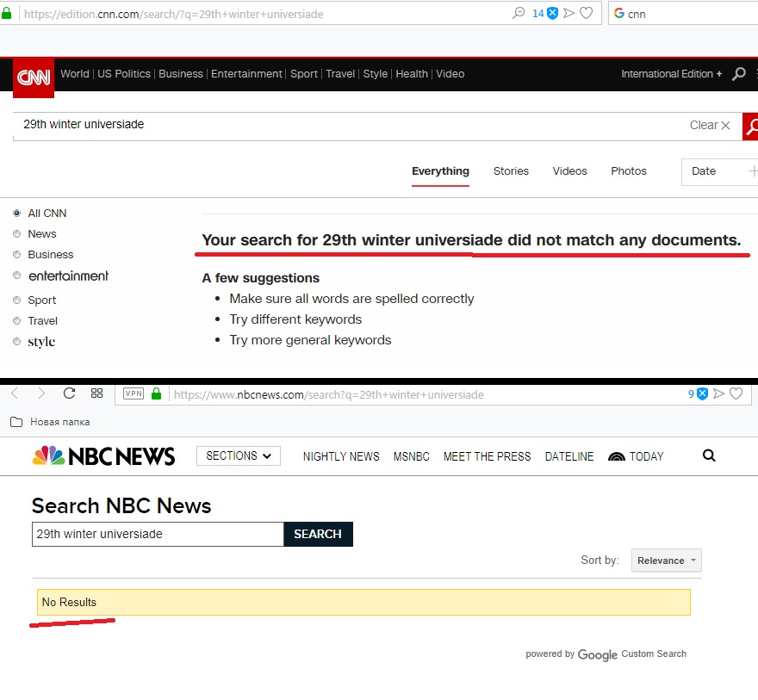This screenshot has height=700, width=758.
Task: Select the Sport radio filter
Action: (x=17, y=300)
